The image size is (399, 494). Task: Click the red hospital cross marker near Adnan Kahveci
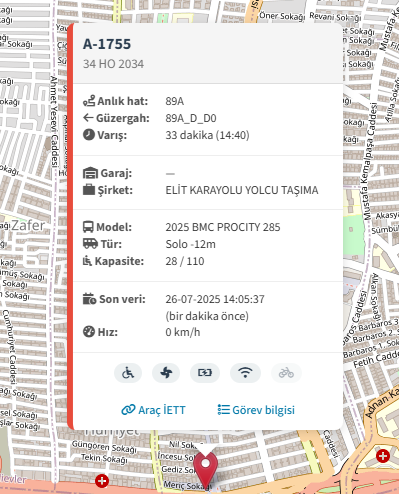383,456
